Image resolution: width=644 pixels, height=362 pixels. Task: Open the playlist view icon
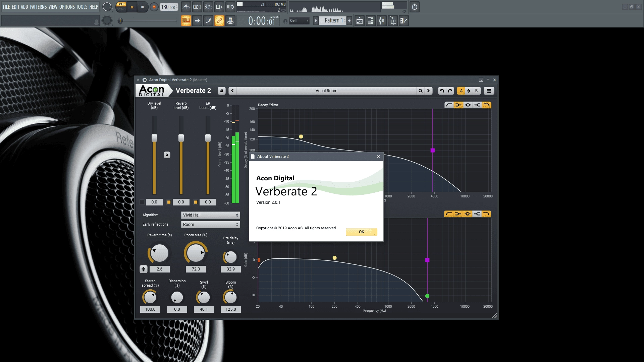[x=360, y=21]
